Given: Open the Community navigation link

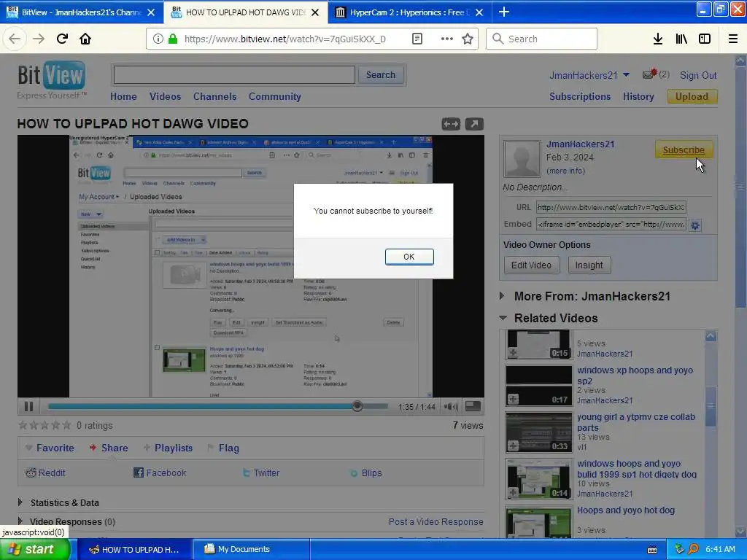Looking at the screenshot, I should (x=274, y=96).
